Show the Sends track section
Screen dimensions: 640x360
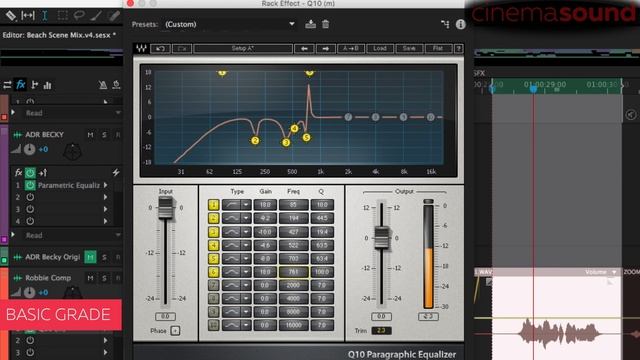tap(35, 85)
